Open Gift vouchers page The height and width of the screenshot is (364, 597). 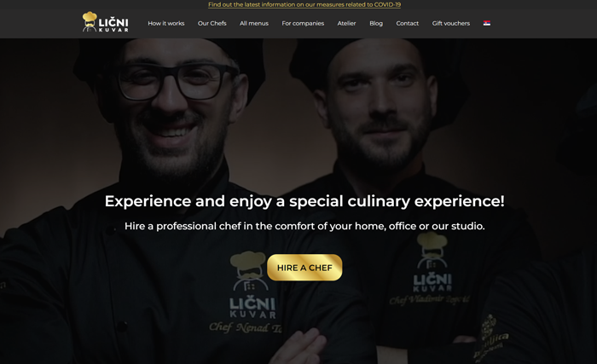[x=451, y=23]
